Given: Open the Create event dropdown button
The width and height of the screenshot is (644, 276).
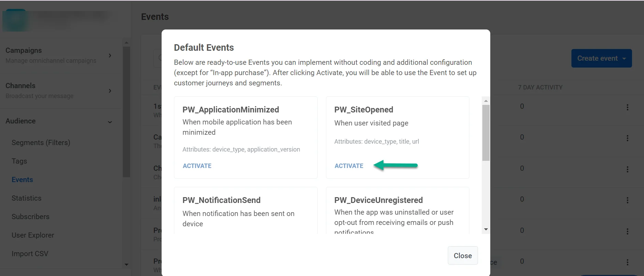Looking at the screenshot, I should 601,59.
